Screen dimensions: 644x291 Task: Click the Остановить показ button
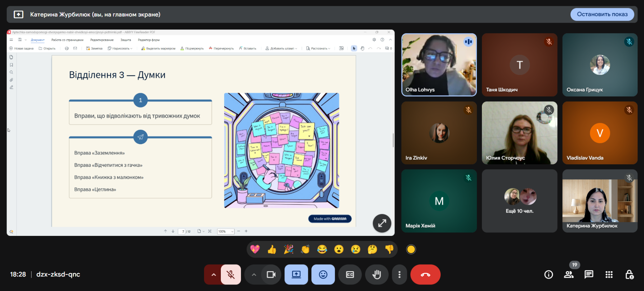tap(602, 14)
